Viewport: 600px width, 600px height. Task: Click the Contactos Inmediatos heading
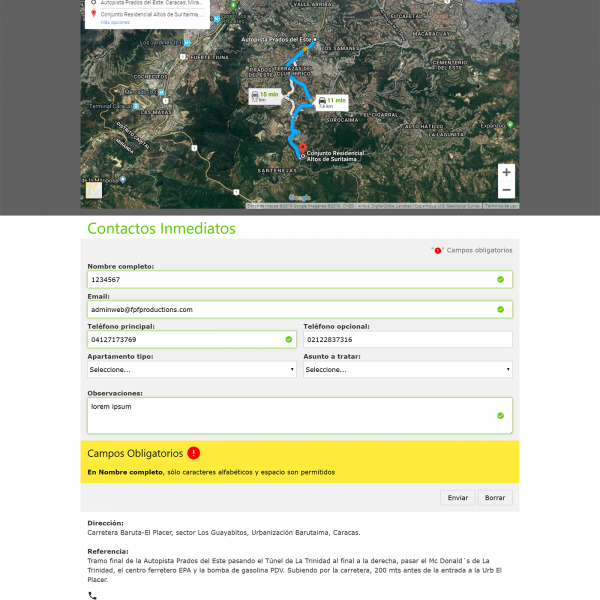pos(161,228)
